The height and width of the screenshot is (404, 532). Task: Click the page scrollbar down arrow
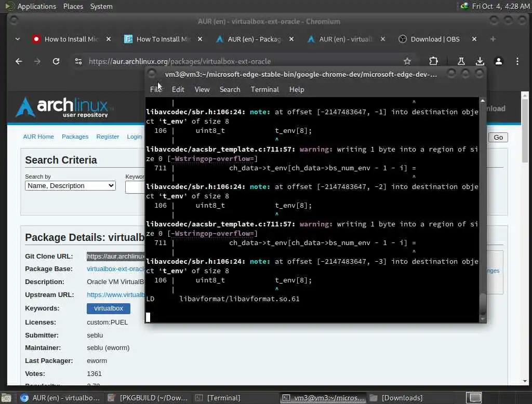[525, 381]
